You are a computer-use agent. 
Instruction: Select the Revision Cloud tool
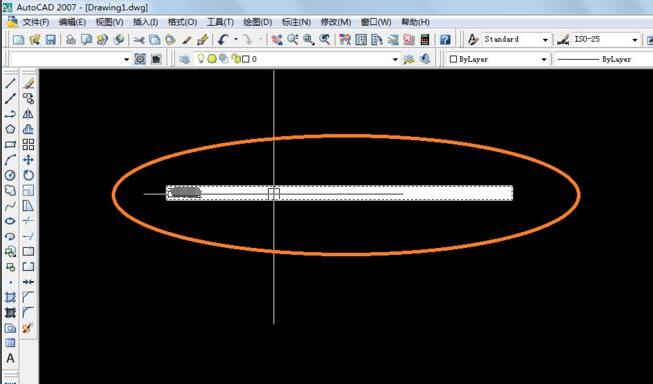pos(10,190)
